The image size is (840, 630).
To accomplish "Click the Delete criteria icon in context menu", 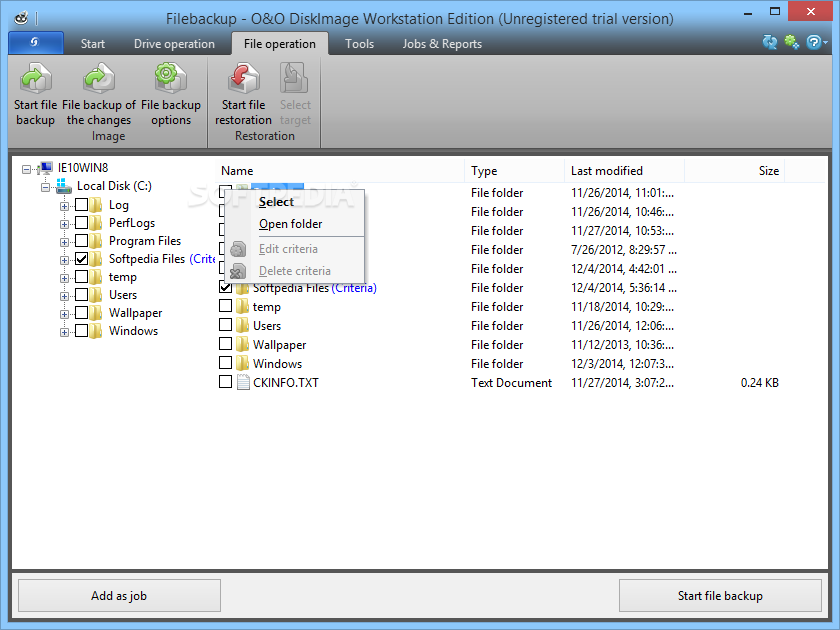I will click(x=238, y=271).
